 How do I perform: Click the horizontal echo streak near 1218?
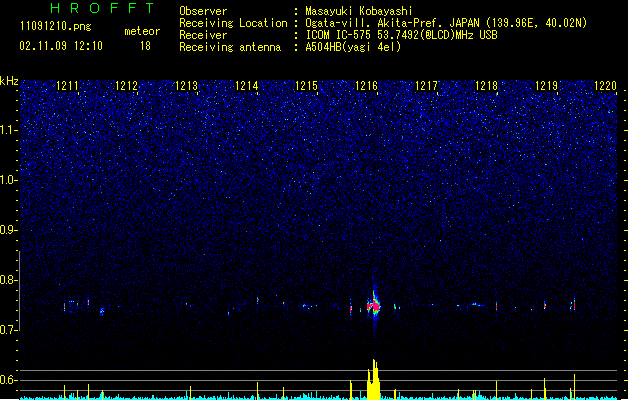click(477, 305)
